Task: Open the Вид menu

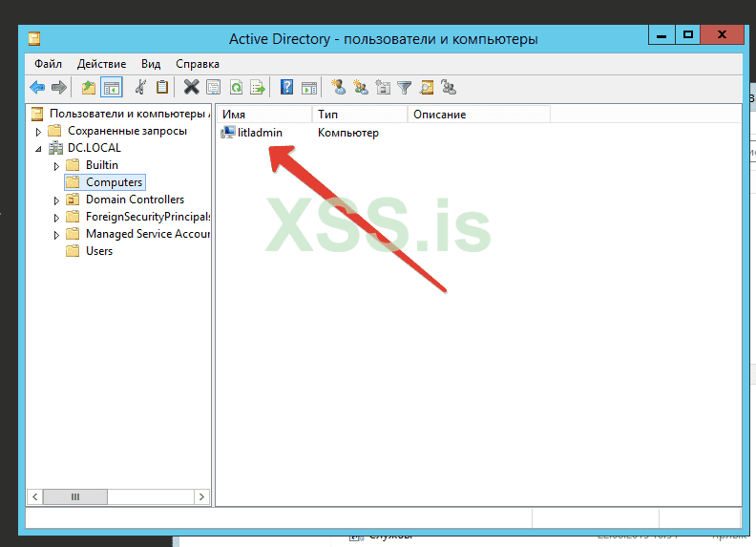Action: [x=151, y=64]
